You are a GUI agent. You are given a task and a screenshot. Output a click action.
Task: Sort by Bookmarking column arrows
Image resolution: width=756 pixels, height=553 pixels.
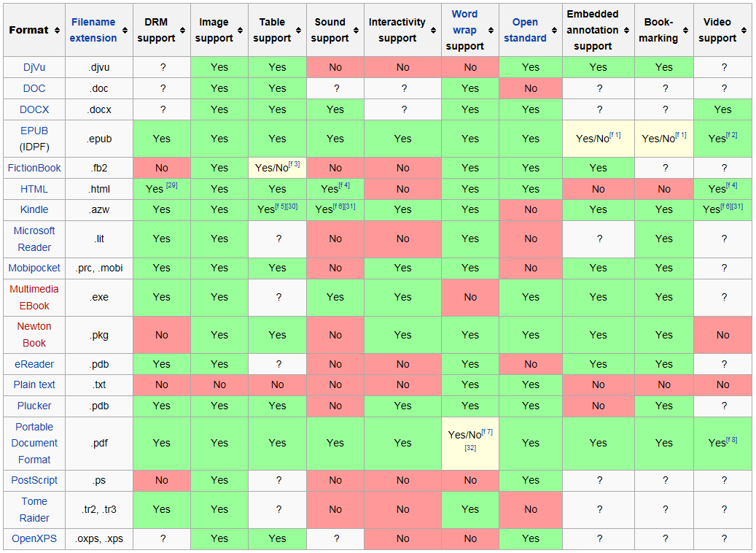(685, 30)
